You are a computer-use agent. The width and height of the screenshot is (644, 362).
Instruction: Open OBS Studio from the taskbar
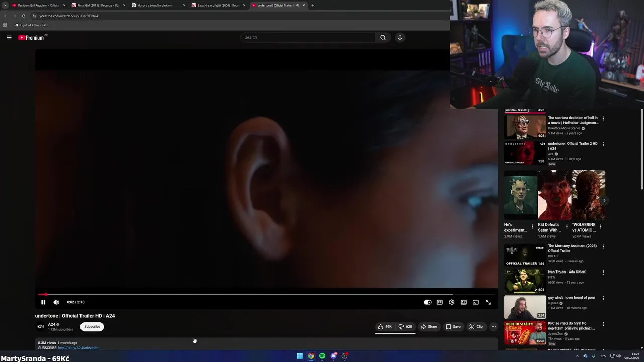pyautogui.click(x=344, y=356)
